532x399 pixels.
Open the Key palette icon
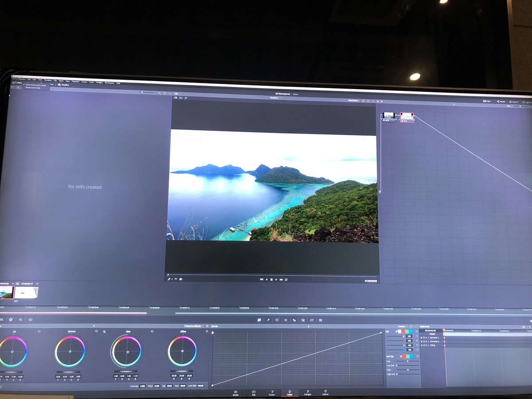click(303, 320)
